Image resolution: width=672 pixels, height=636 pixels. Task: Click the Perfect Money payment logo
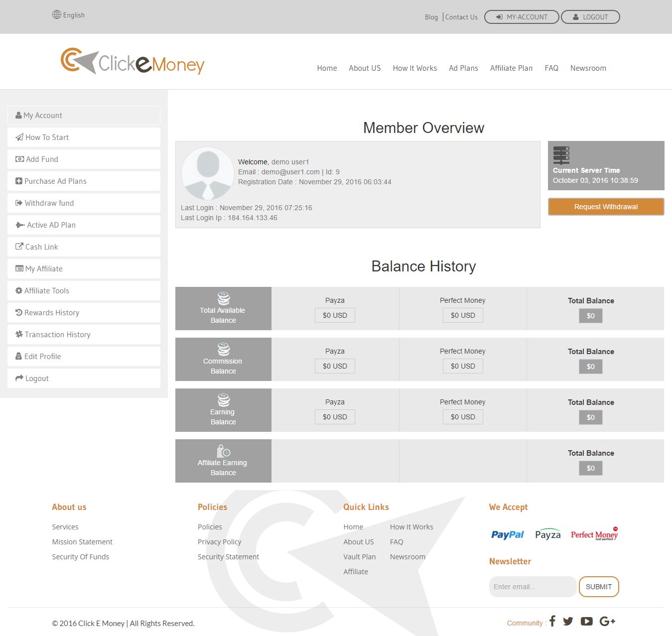595,534
